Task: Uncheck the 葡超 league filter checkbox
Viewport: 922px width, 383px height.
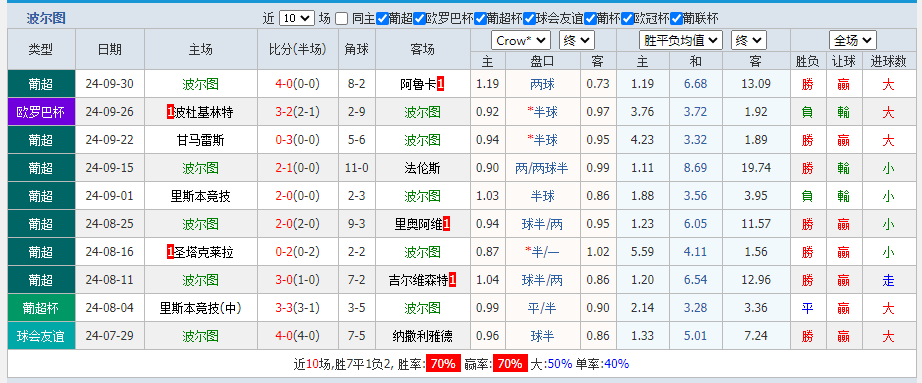Action: pos(382,19)
